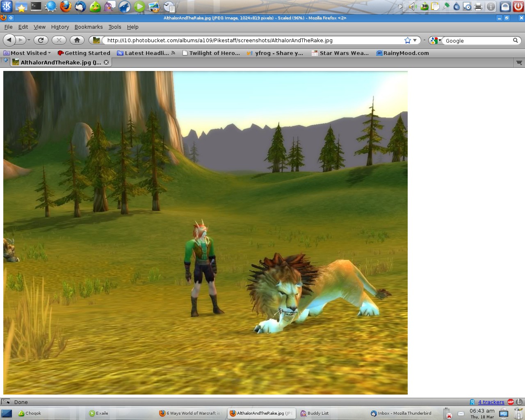Click the Back navigation button
The width and height of the screenshot is (525, 420).
[9, 40]
